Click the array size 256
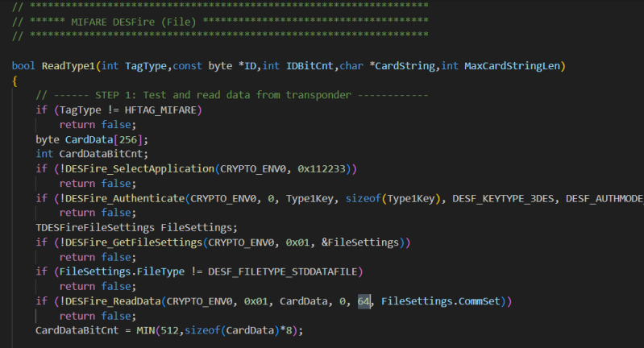The width and height of the screenshot is (644, 348). pyautogui.click(x=128, y=139)
